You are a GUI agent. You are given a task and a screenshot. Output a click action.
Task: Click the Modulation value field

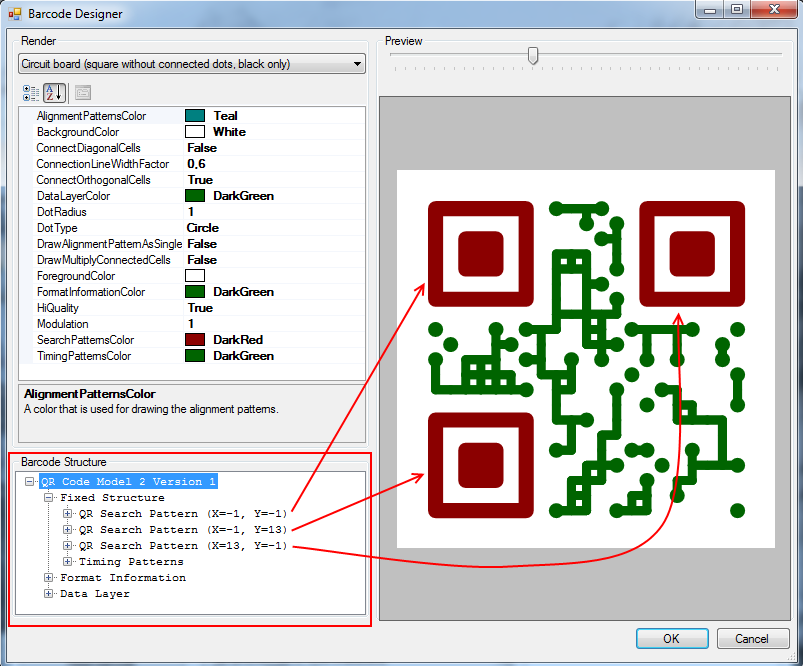pos(274,324)
